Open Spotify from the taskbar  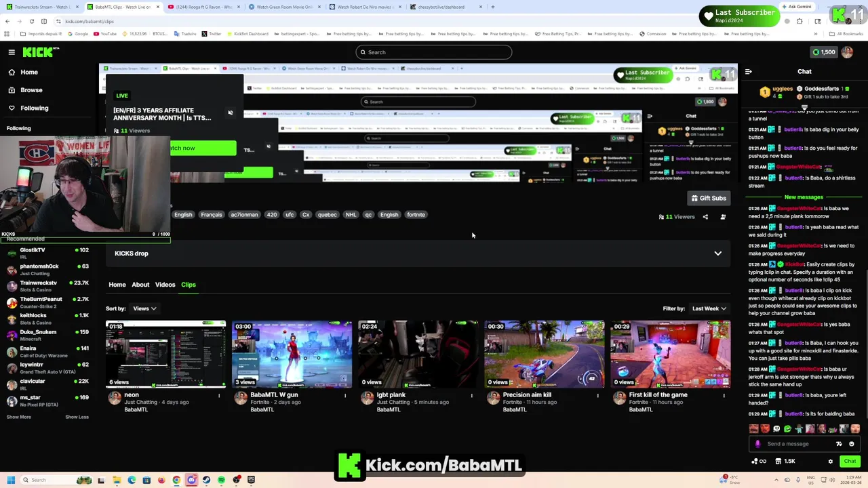tap(221, 480)
